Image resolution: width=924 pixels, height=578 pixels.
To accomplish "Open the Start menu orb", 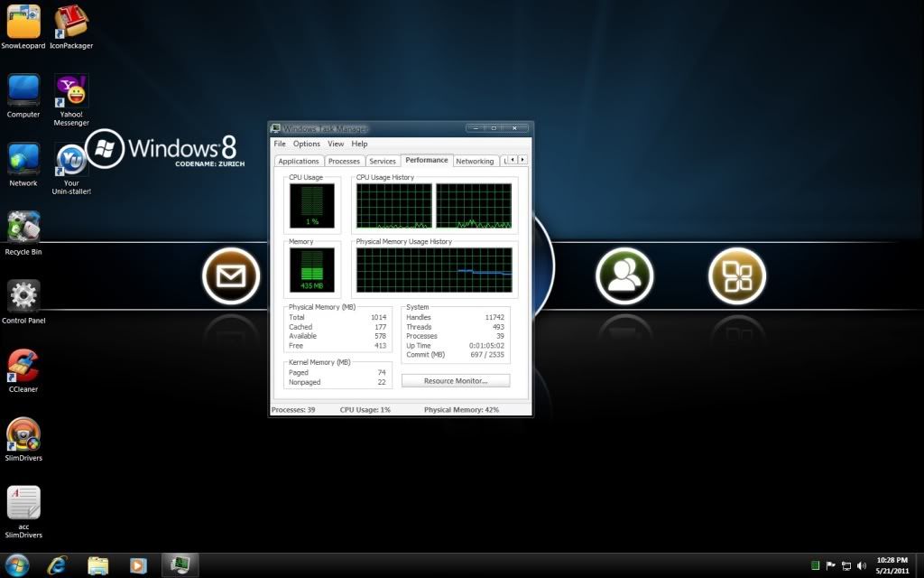I will pyautogui.click(x=16, y=565).
